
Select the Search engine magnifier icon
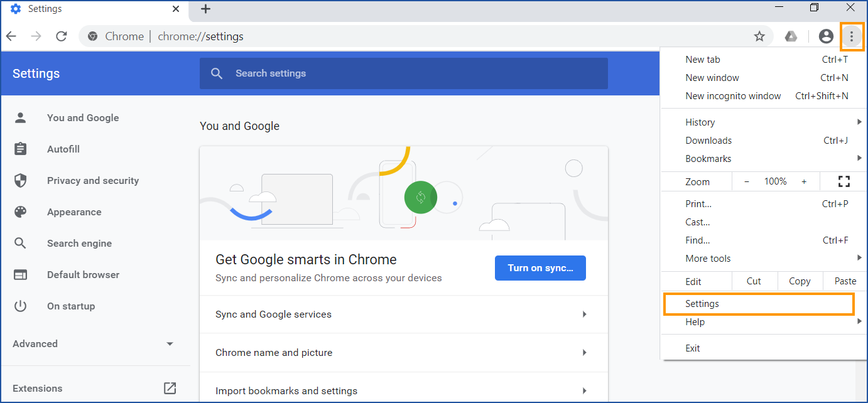pyautogui.click(x=21, y=243)
